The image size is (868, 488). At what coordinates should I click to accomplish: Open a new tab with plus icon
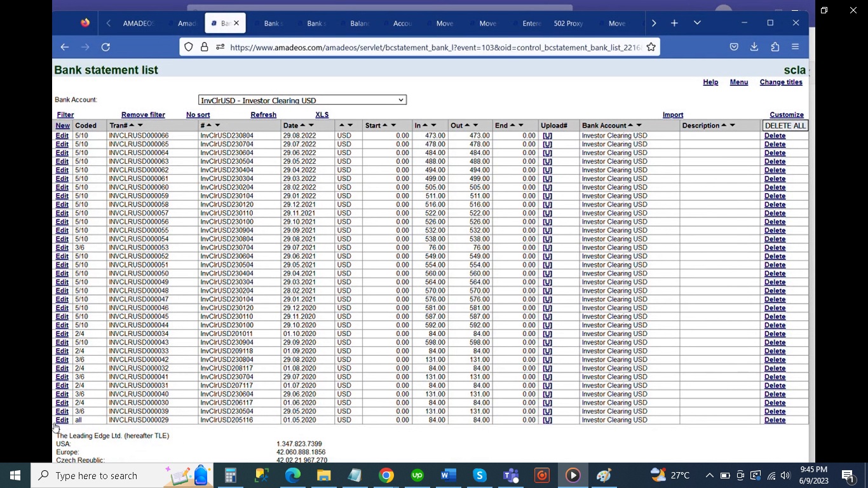coord(674,24)
